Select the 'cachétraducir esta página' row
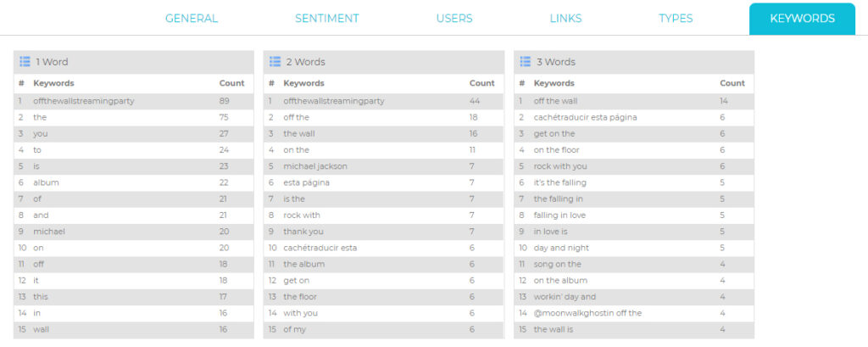Screen dimensions: 868x347 (634, 118)
